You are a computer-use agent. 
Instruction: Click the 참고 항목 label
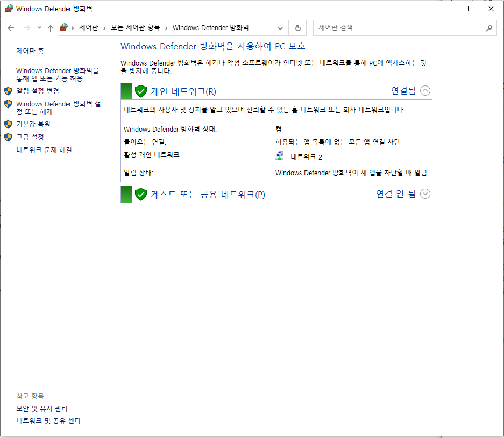coord(30,396)
